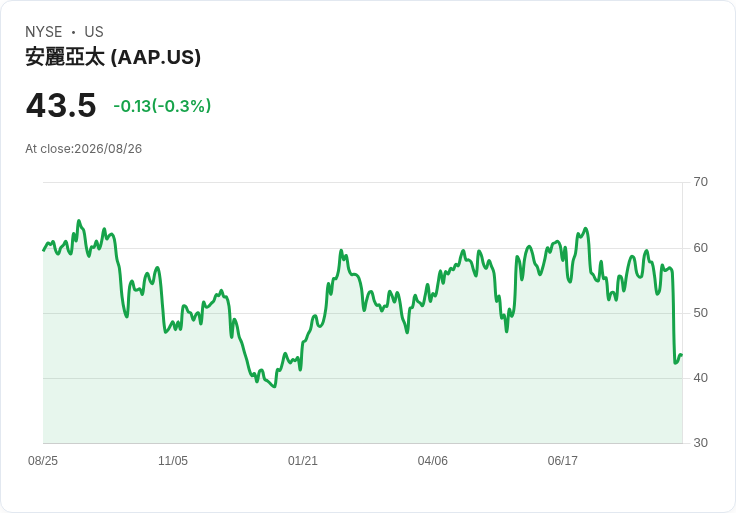Click the US market label
Viewport: 736px width, 513px height.
(94, 32)
